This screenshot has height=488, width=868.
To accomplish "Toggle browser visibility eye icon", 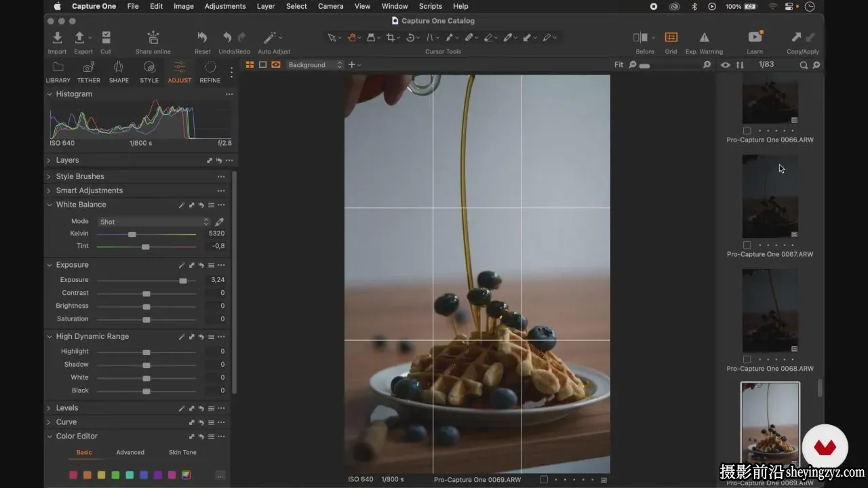I will pos(725,65).
